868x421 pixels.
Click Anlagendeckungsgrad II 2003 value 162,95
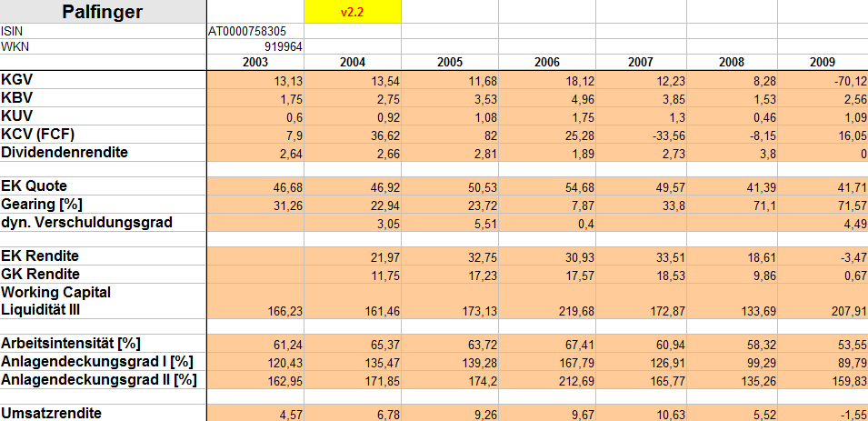255,381
